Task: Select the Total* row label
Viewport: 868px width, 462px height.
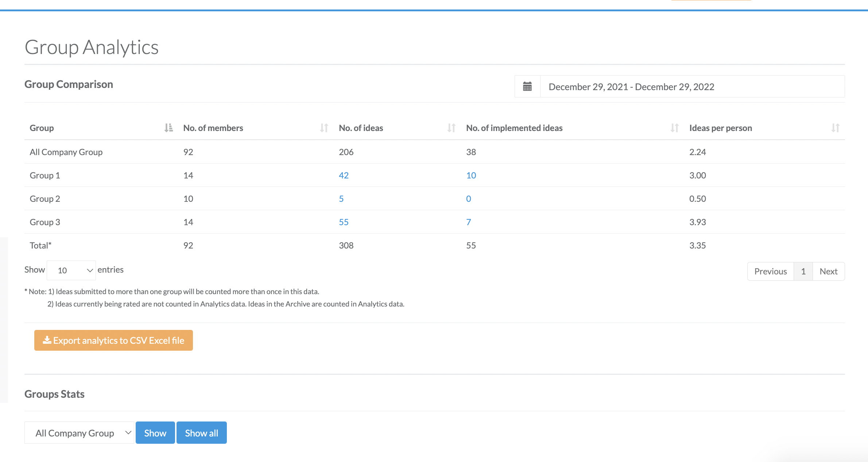Action: [40, 245]
